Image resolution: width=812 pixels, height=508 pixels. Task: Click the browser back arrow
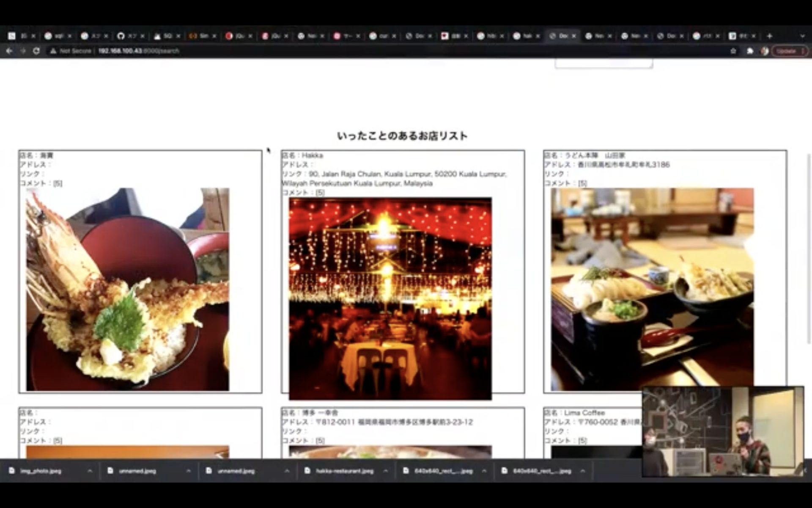pyautogui.click(x=9, y=51)
